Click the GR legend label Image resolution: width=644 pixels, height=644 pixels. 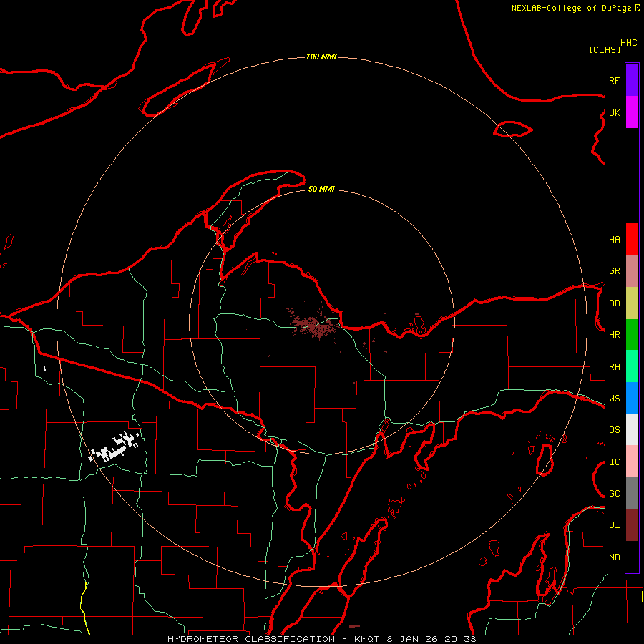pos(614,271)
